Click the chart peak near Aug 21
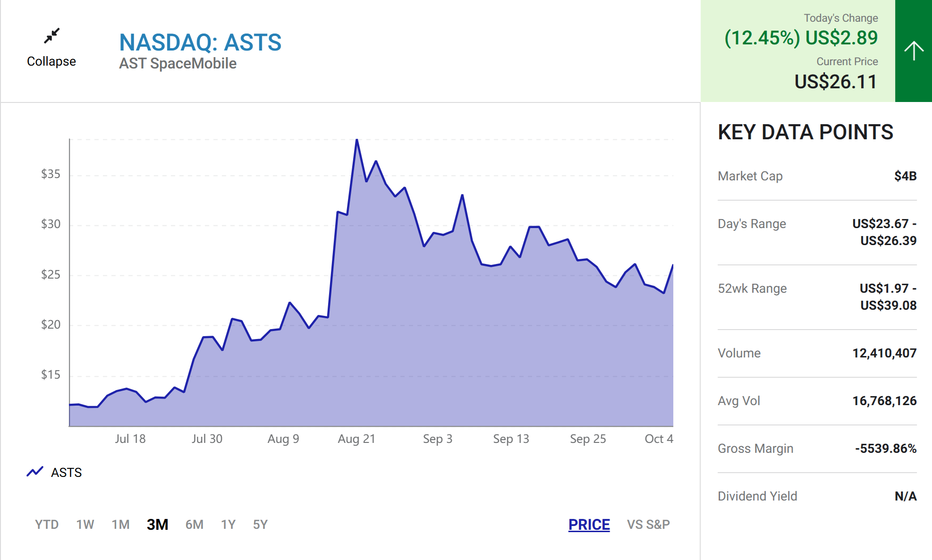The height and width of the screenshot is (560, 932). click(x=357, y=140)
